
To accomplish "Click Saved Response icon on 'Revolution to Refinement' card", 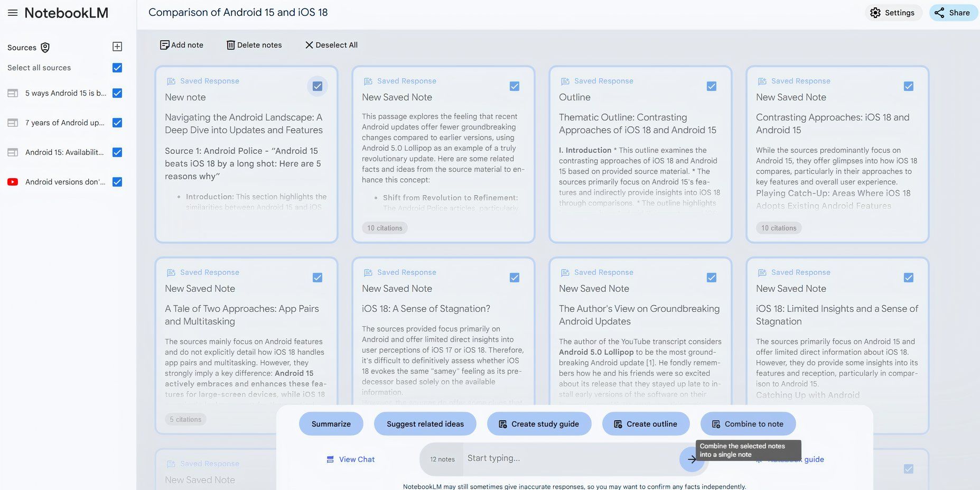I will [368, 81].
